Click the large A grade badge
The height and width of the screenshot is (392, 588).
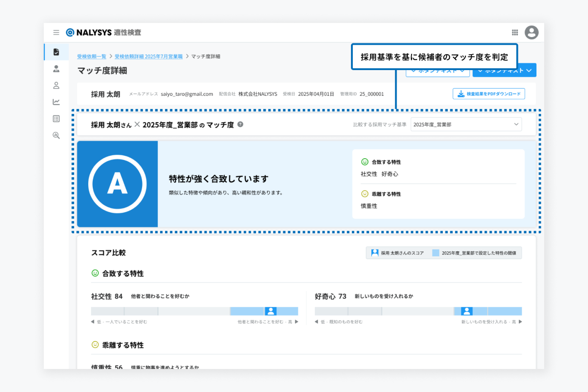(x=117, y=184)
